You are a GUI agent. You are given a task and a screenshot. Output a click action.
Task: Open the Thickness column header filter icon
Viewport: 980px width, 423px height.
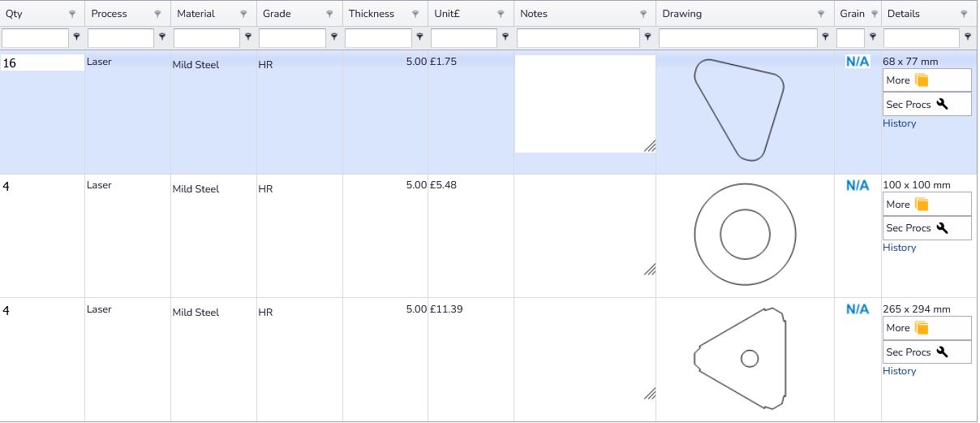[415, 14]
